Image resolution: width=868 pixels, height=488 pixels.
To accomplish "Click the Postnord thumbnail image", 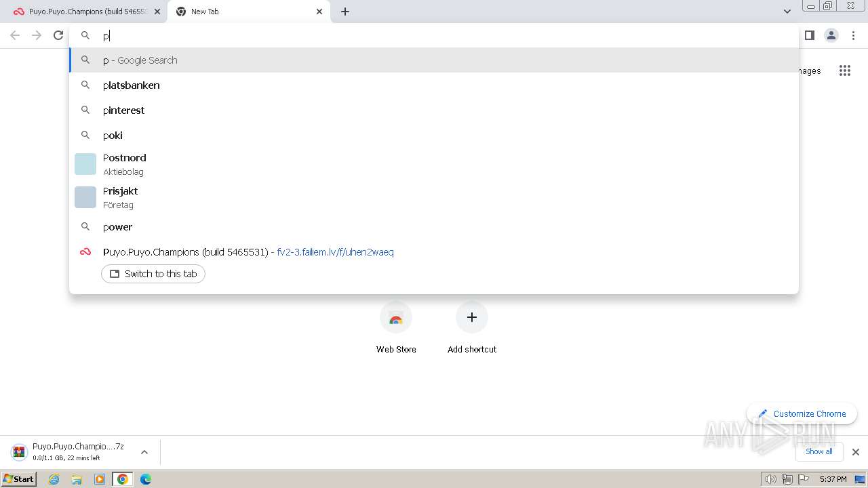I will coord(85,164).
